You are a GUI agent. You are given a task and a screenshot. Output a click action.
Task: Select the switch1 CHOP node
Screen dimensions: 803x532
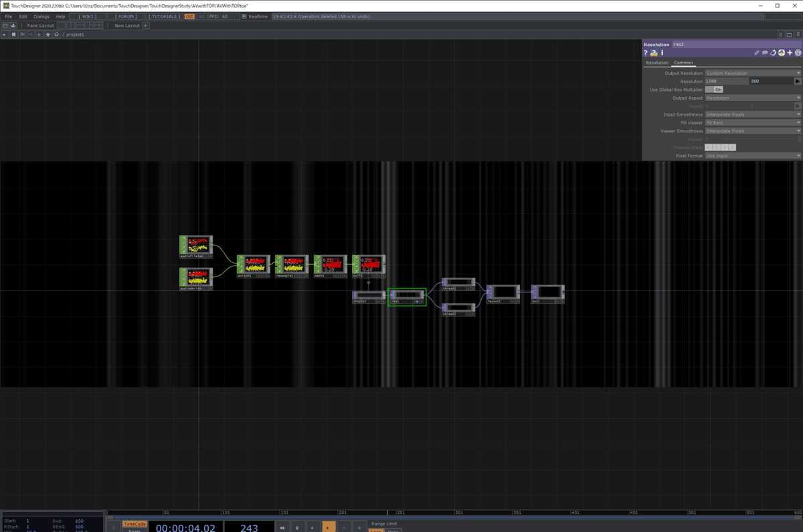tap(254, 266)
